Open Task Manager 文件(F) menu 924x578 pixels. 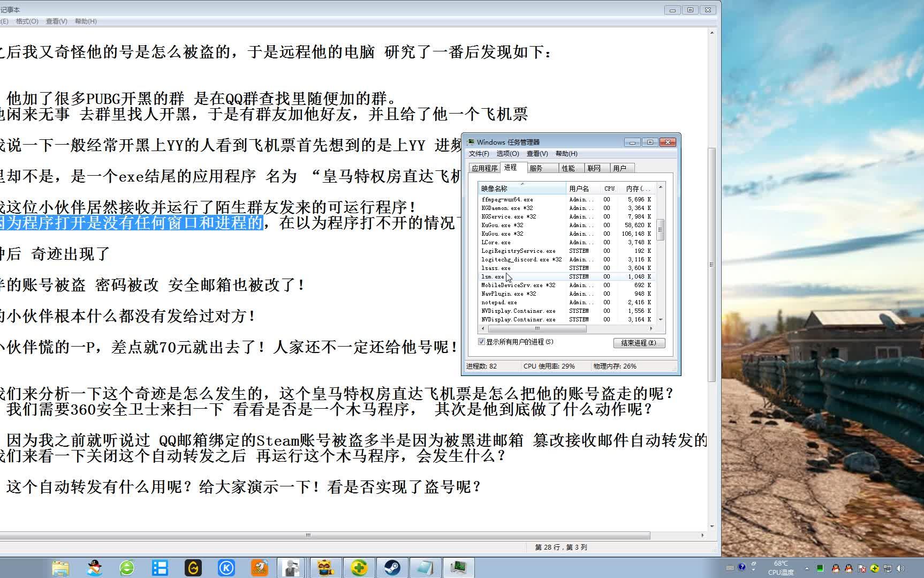pos(479,154)
